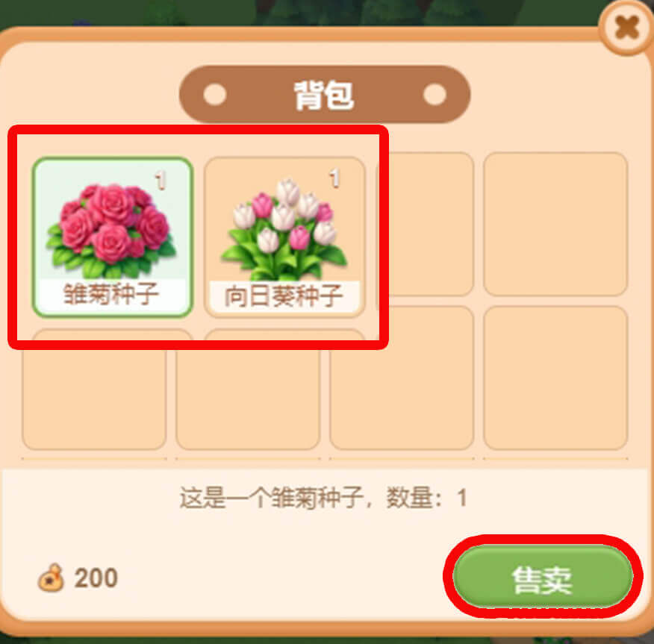Click the quantity badge on 向日葵种子

pos(334,178)
